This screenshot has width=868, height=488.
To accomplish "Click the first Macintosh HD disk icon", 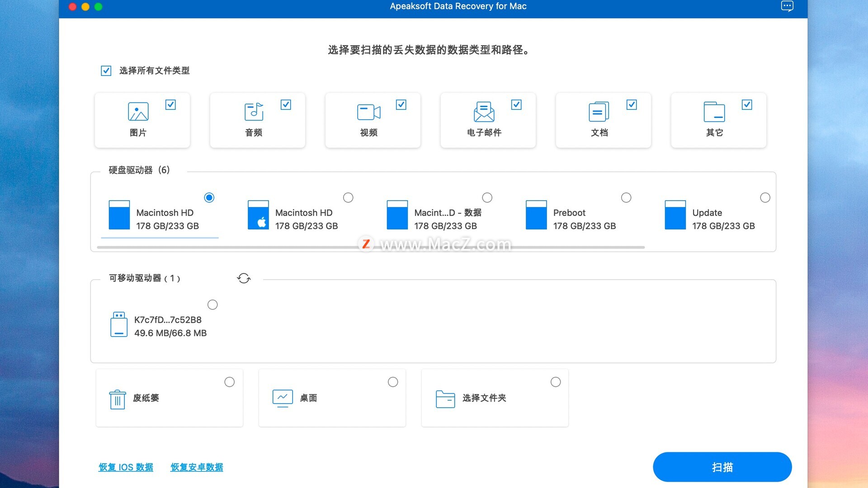I will click(119, 215).
